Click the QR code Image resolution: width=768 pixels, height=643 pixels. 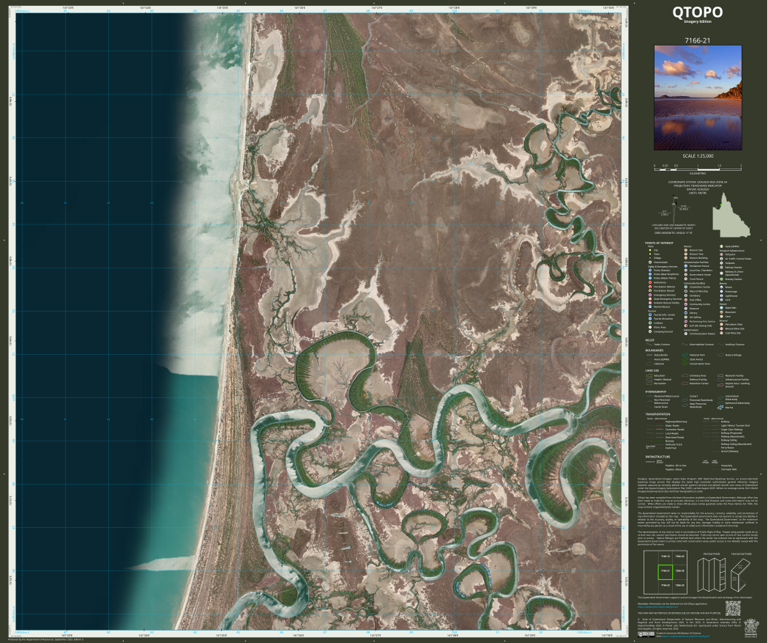733,608
